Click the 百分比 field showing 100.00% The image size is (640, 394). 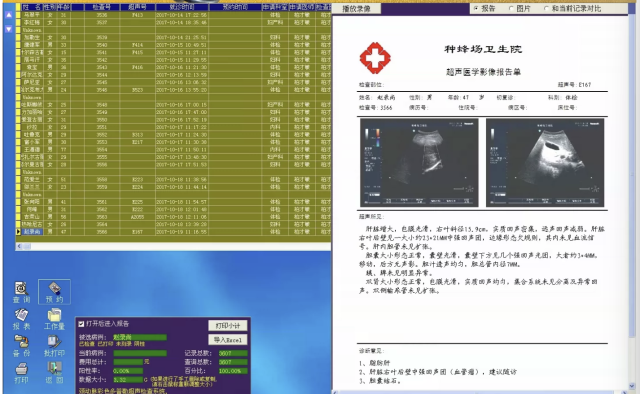click(x=233, y=371)
